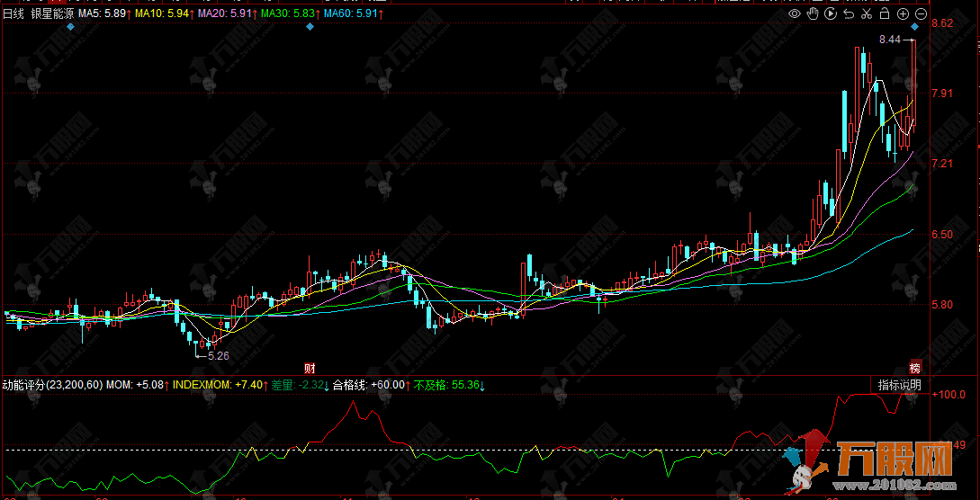Select the scissors cut tool
Screen dimensions: 980x500
pos(867,13)
